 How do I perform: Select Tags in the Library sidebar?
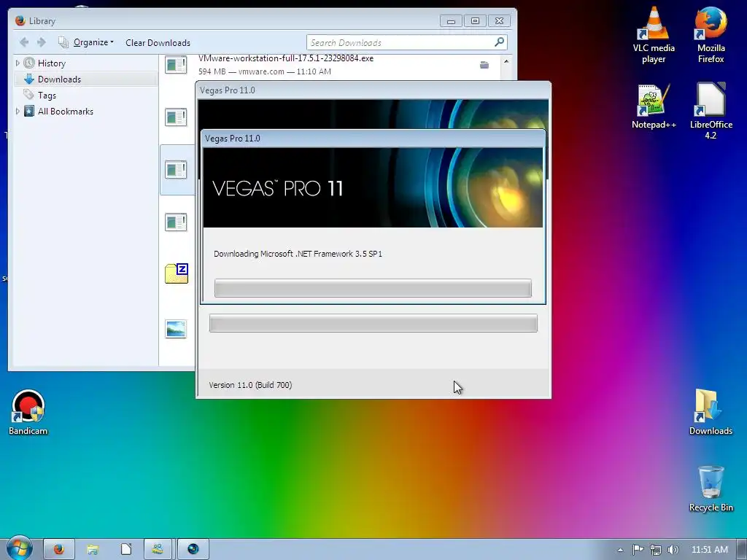click(47, 96)
